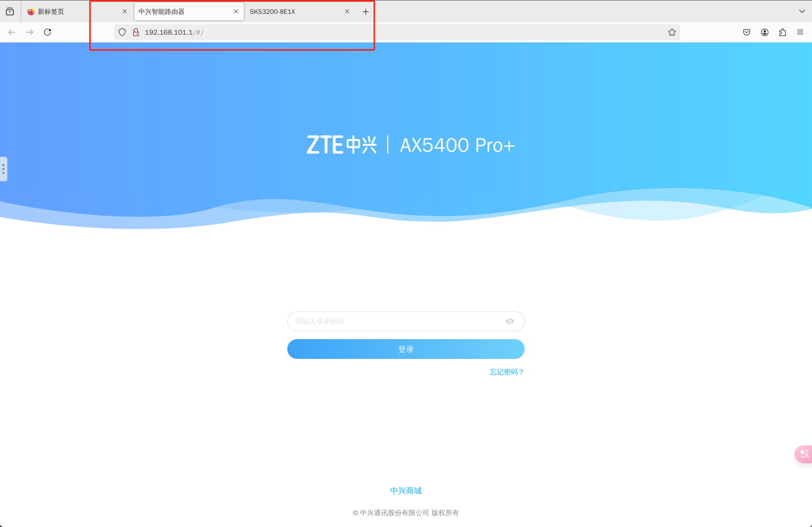Select the 中兴智能路由器 tab

[x=188, y=11]
